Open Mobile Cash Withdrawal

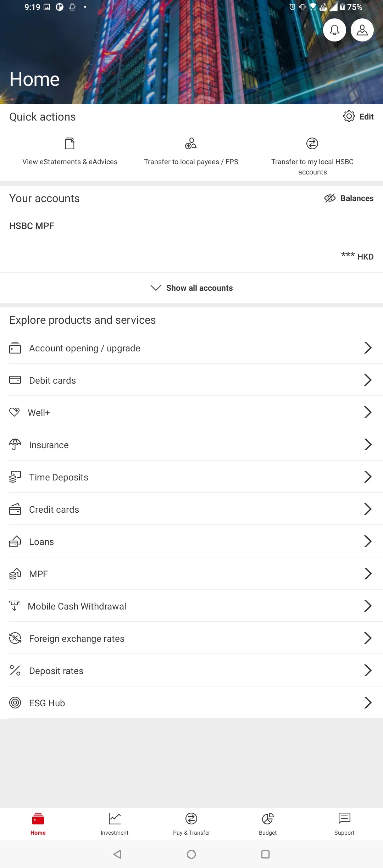191,606
